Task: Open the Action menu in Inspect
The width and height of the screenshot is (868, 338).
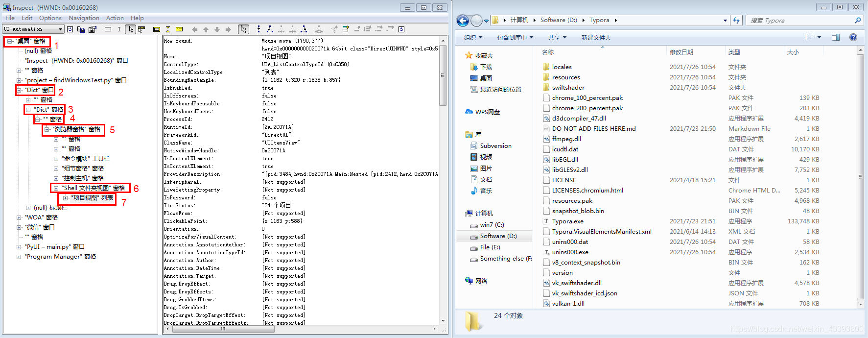Action: [x=115, y=18]
